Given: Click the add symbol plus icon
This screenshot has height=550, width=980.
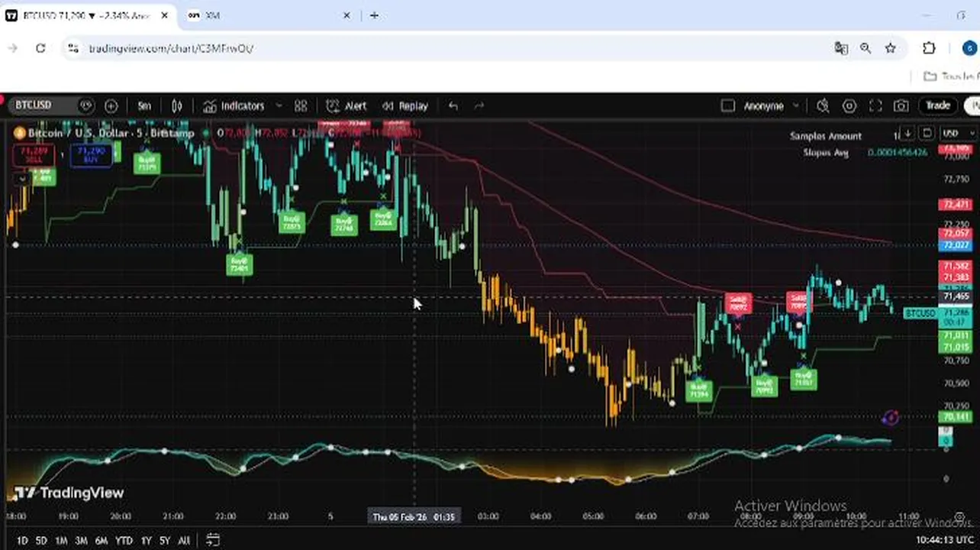Looking at the screenshot, I should click(x=111, y=106).
